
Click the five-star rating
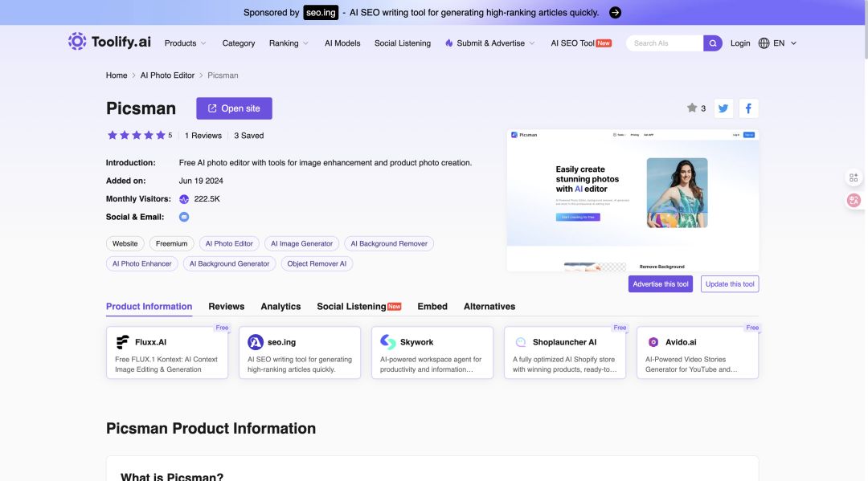click(x=136, y=136)
